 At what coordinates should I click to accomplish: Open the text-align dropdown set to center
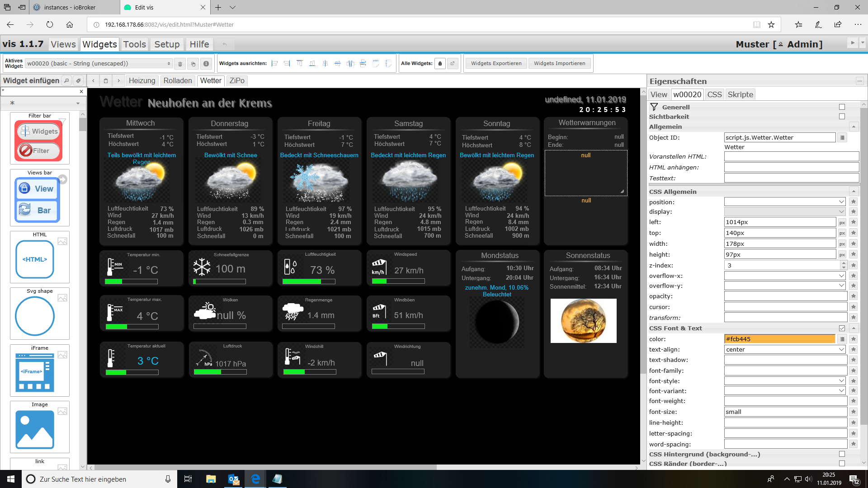[785, 350]
